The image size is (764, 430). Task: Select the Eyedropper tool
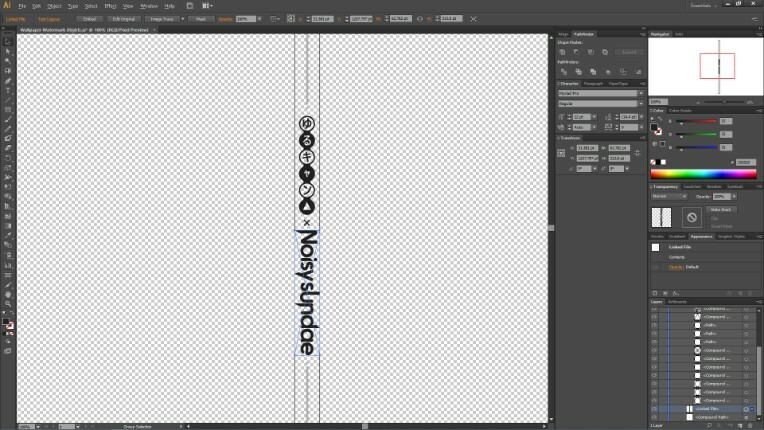tap(7, 236)
